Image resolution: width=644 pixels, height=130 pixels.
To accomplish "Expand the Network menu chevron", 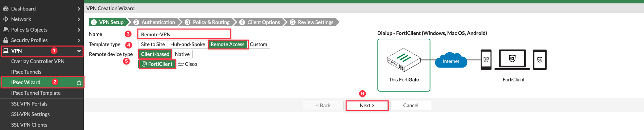I will [x=79, y=19].
